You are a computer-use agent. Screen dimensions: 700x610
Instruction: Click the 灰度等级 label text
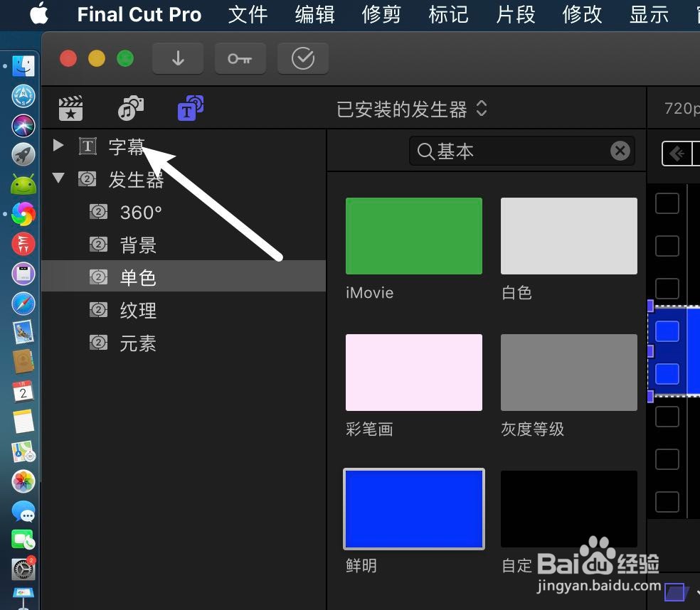click(x=533, y=429)
